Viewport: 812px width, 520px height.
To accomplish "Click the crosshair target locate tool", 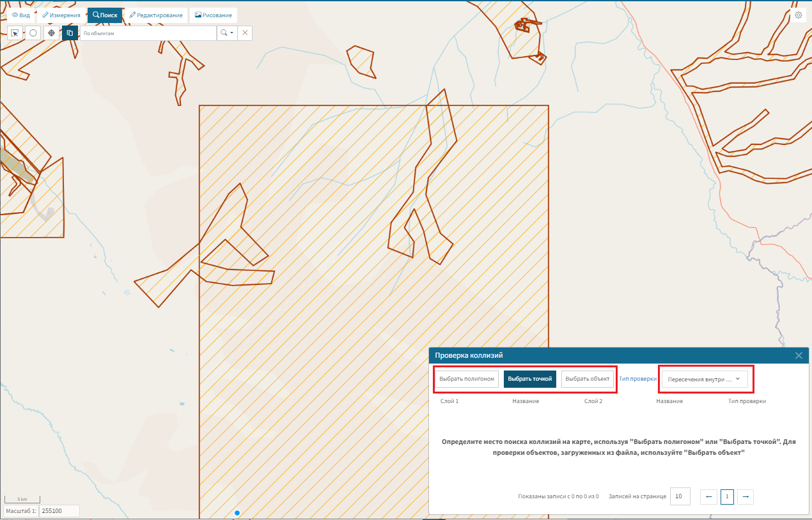I will 52,33.
